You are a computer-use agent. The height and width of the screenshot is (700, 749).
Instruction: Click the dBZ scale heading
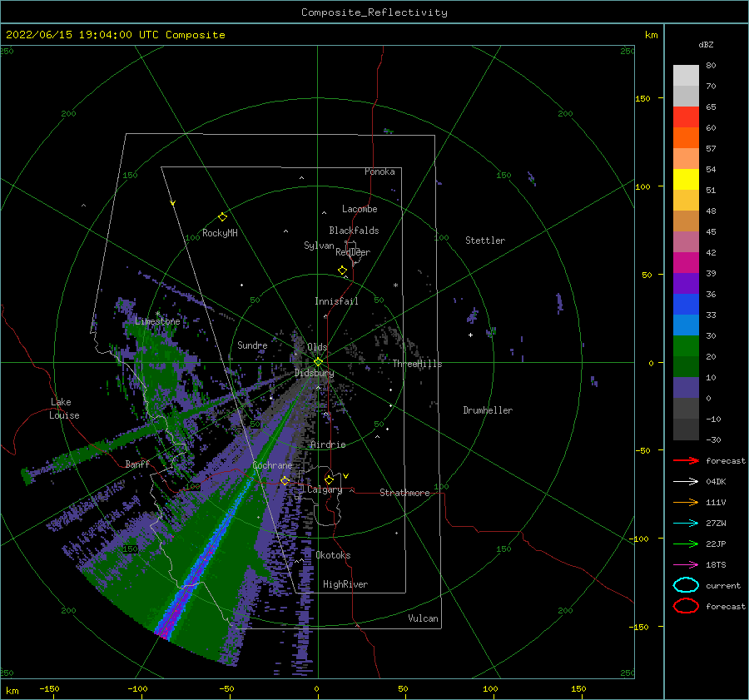pyautogui.click(x=706, y=44)
